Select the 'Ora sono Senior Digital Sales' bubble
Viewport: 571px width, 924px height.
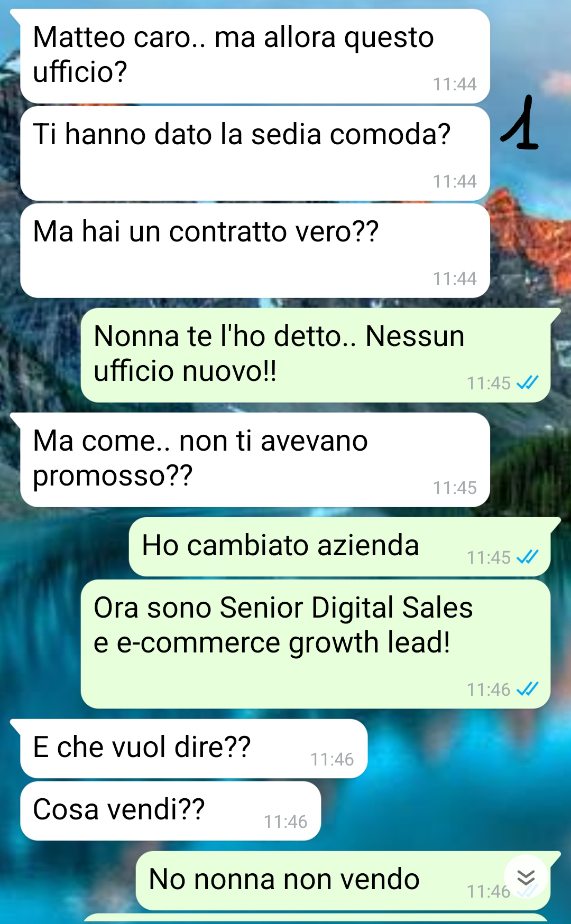point(316,645)
